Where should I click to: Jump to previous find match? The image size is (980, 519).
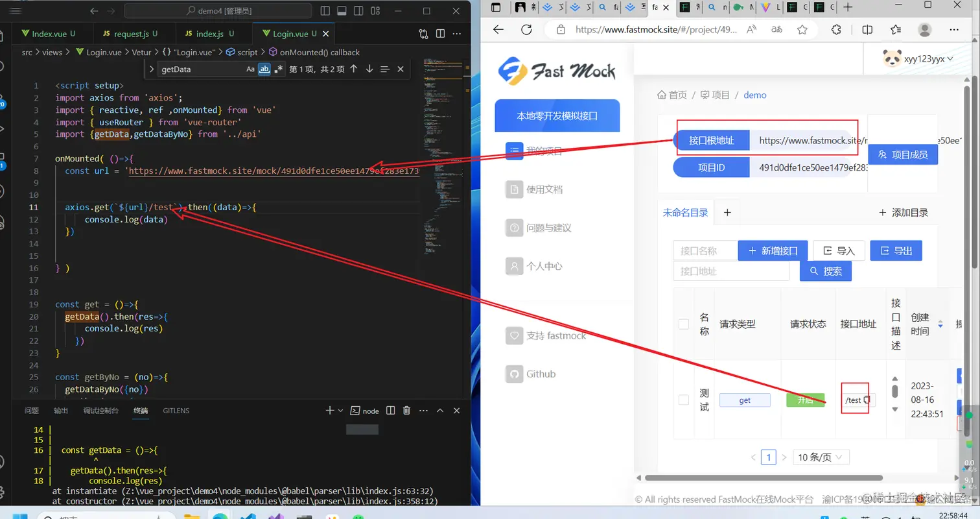(353, 69)
